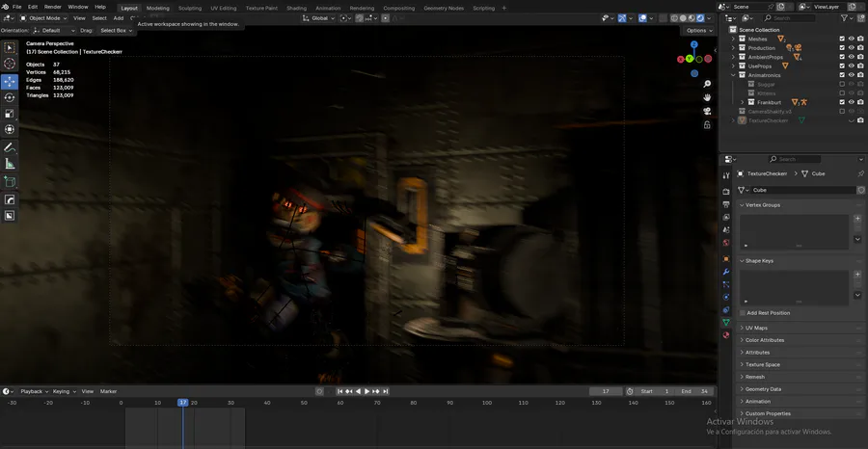868x449 pixels.
Task: Open the Keying popover in timeline
Action: (65, 391)
